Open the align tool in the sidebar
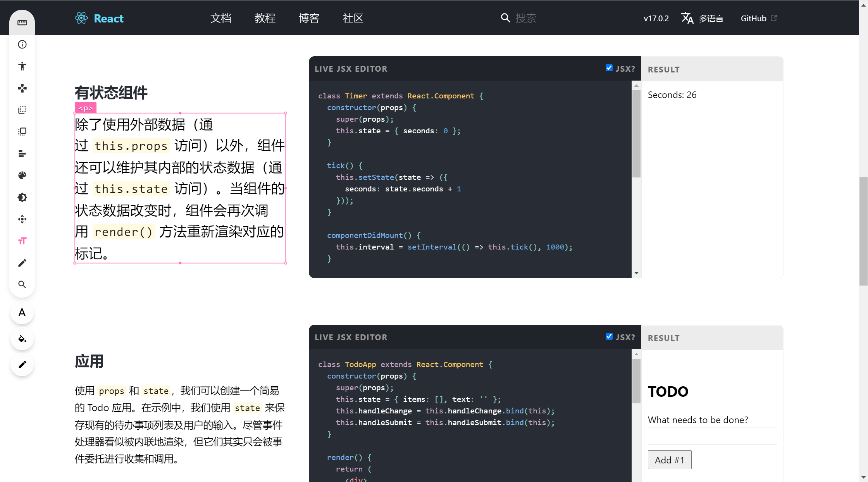The width and height of the screenshot is (868, 482). click(x=22, y=154)
